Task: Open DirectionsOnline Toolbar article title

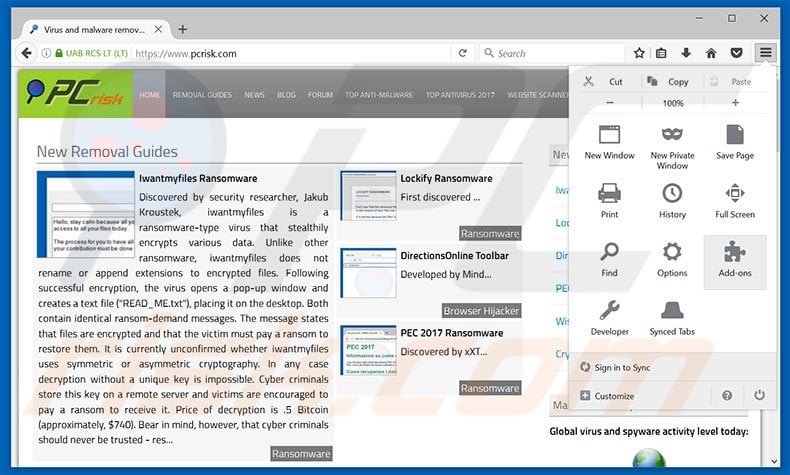Action: click(x=454, y=255)
